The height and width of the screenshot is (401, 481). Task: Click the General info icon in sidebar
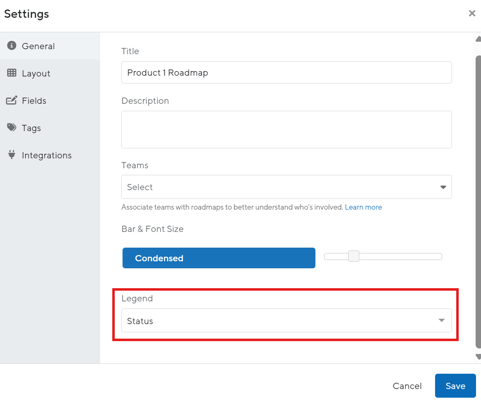tap(12, 45)
